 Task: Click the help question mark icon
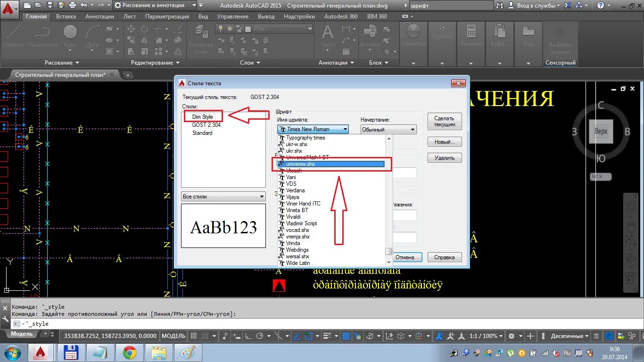click(x=600, y=5)
